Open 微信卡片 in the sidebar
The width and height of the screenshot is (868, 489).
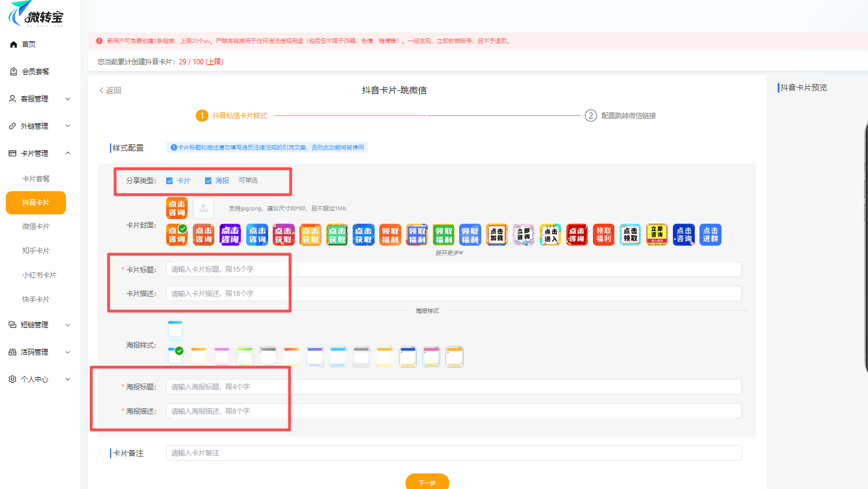tap(36, 227)
